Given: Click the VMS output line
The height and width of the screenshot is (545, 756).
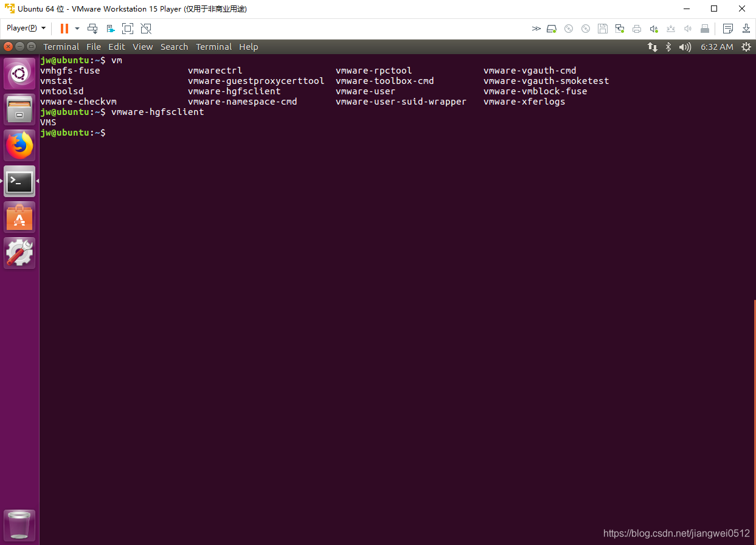Looking at the screenshot, I should pyautogui.click(x=48, y=122).
